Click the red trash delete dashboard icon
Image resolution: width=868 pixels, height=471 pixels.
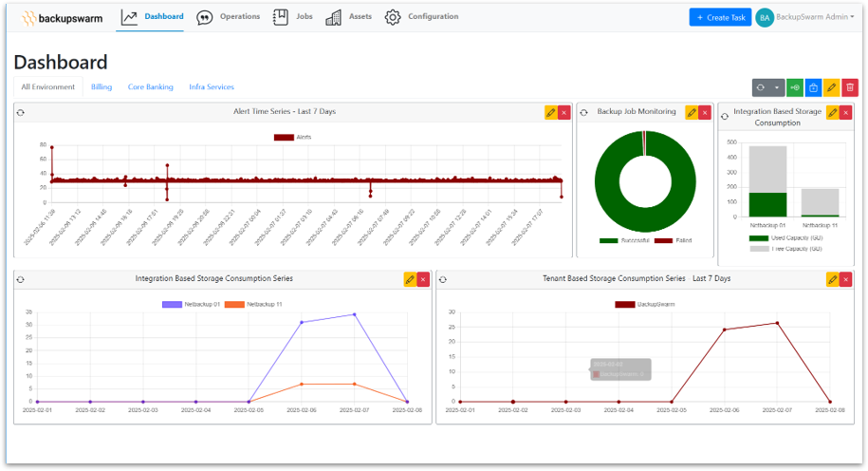coord(850,87)
